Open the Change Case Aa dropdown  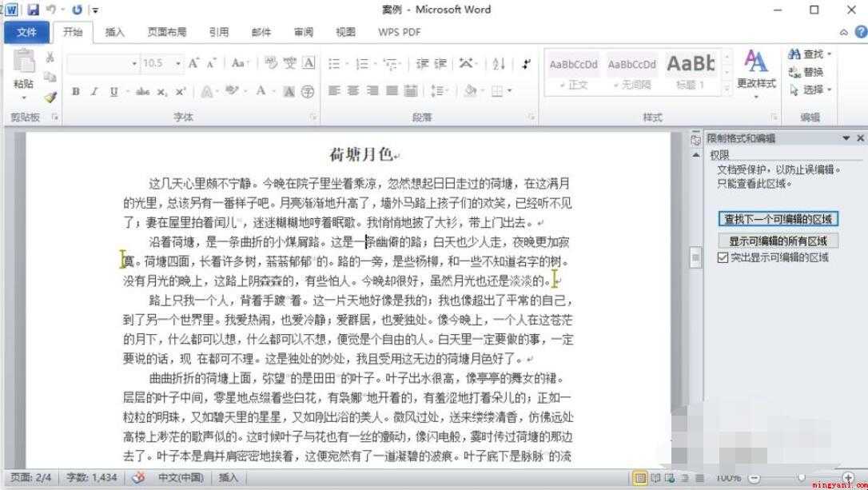click(241, 63)
